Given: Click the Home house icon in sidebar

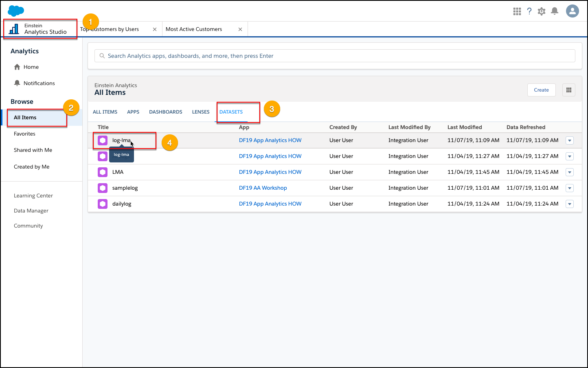Looking at the screenshot, I should pos(17,67).
